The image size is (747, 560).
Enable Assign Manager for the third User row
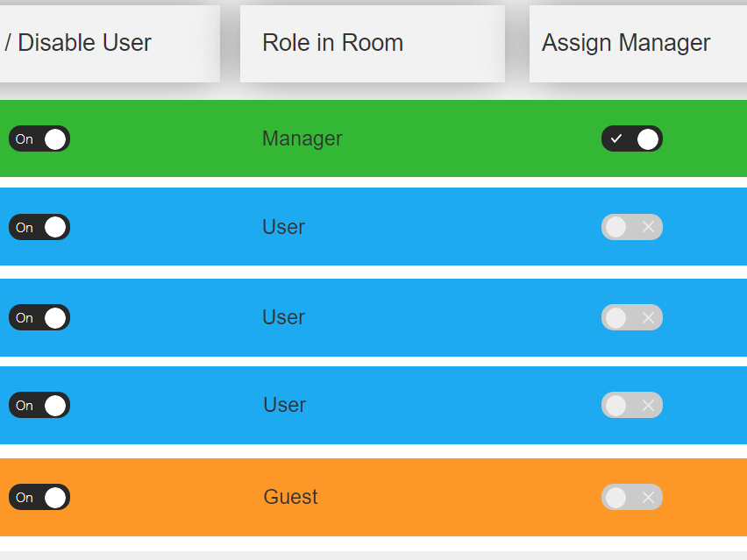631,405
